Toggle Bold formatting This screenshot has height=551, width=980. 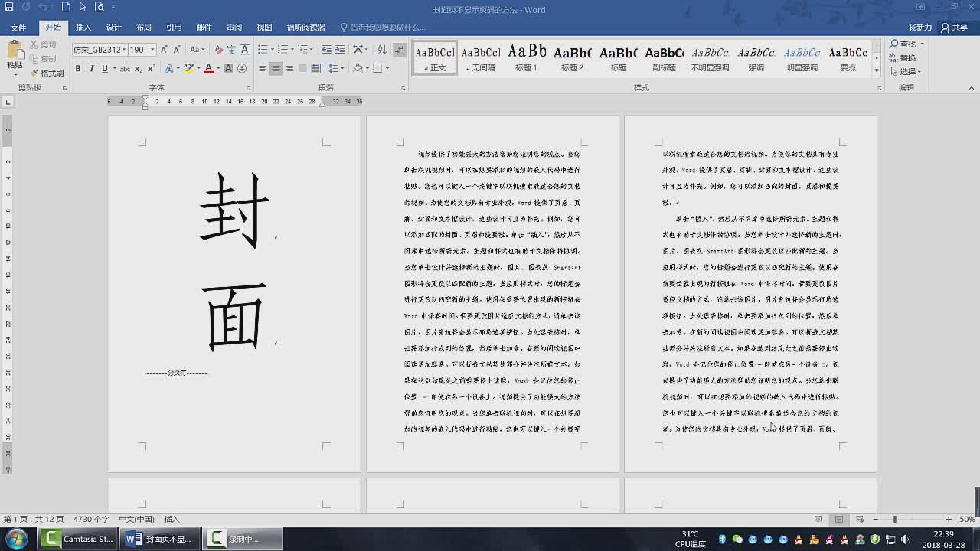78,69
